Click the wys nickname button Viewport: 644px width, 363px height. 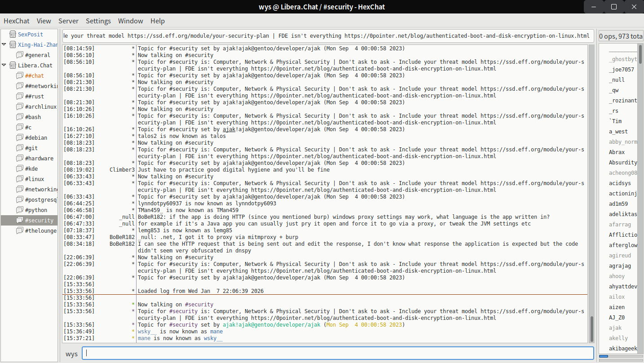[x=71, y=354]
